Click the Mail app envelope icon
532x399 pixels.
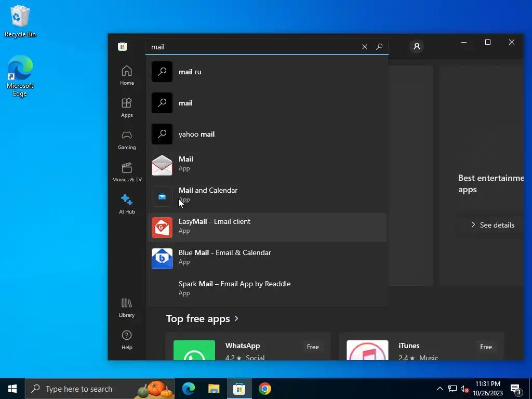point(162,165)
